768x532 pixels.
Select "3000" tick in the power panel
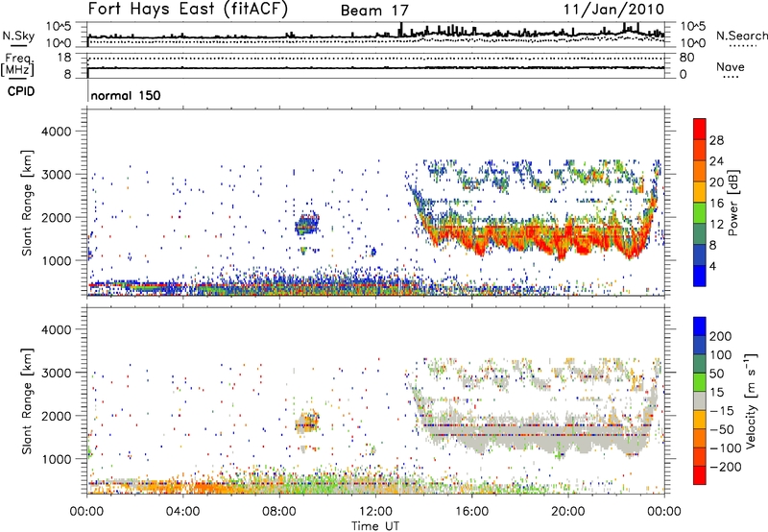pyautogui.click(x=57, y=175)
